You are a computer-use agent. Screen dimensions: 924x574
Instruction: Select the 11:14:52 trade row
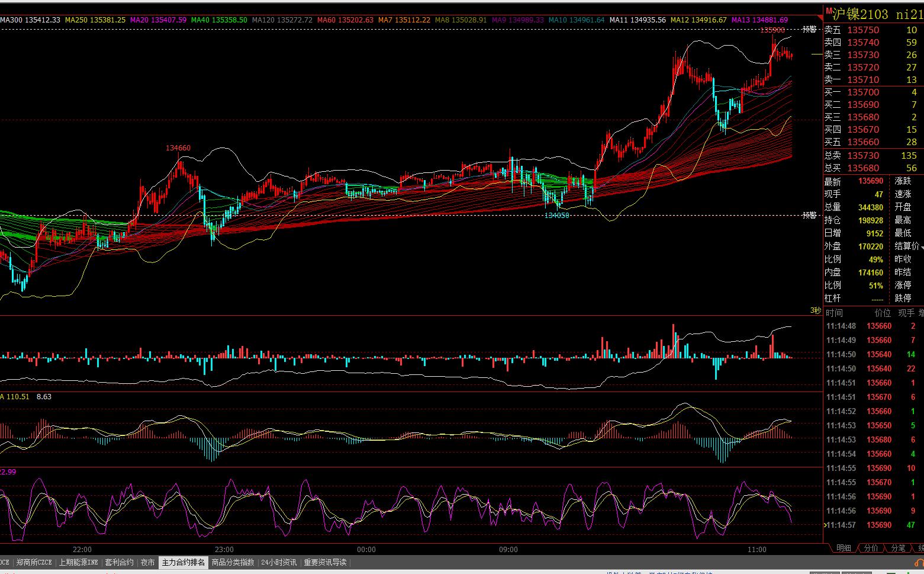pyautogui.click(x=873, y=411)
